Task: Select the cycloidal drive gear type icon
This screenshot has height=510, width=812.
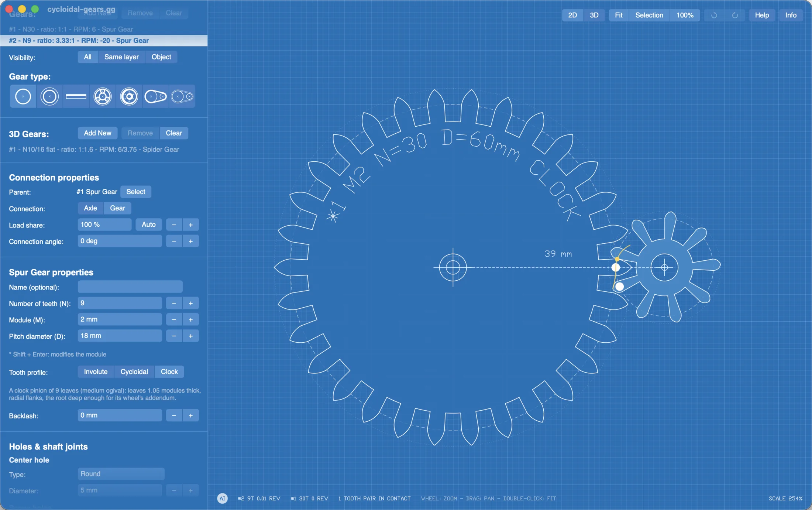Action: click(x=129, y=96)
